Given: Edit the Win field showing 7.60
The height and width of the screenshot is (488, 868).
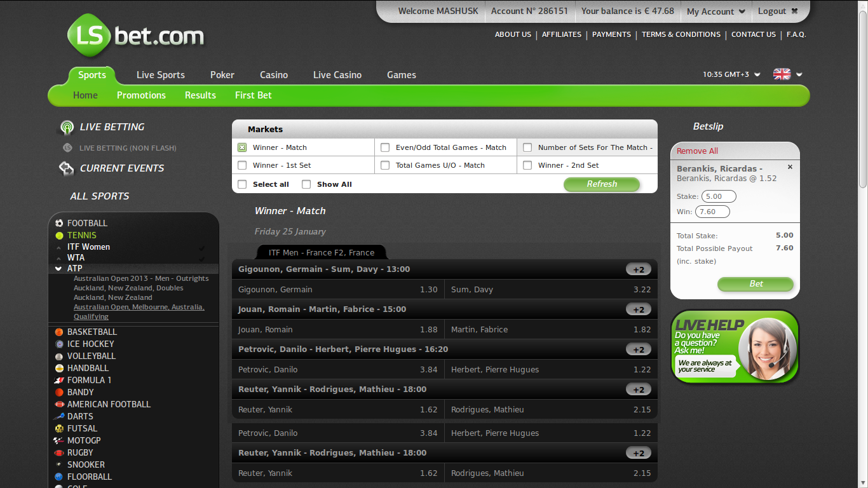Looking at the screenshot, I should coord(712,212).
